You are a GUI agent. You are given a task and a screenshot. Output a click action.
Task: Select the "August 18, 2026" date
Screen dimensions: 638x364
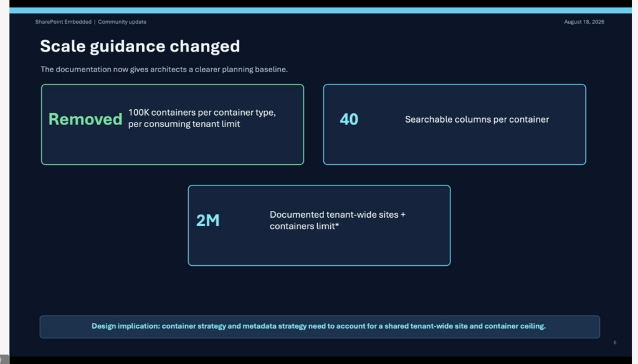coord(584,22)
